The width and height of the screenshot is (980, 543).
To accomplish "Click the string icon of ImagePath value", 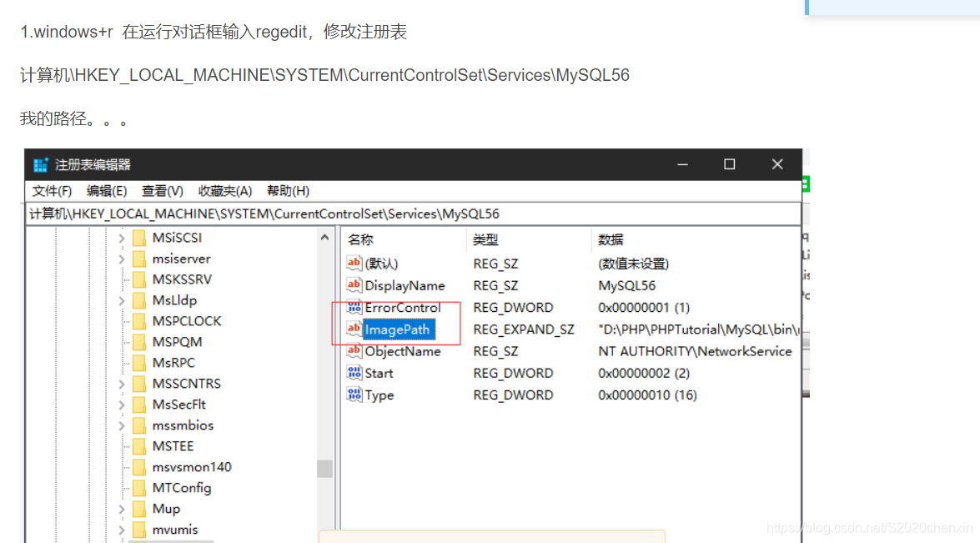I will [x=354, y=329].
